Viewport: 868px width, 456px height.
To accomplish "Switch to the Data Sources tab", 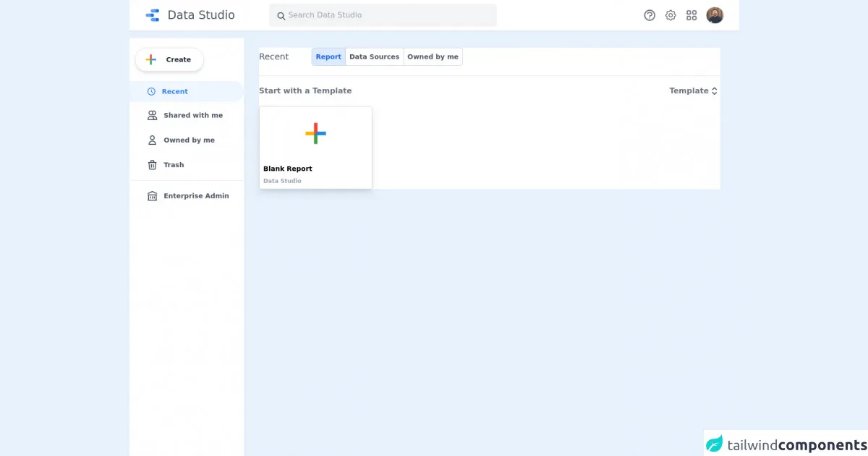I will pos(374,57).
